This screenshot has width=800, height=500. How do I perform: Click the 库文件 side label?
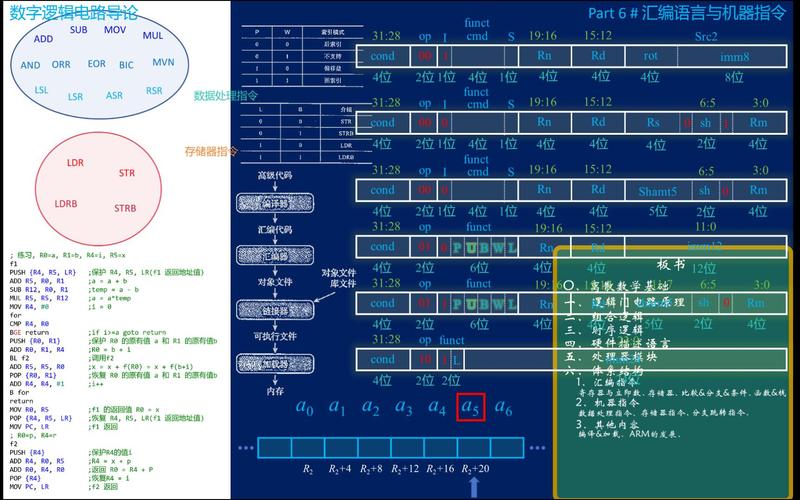[342, 284]
